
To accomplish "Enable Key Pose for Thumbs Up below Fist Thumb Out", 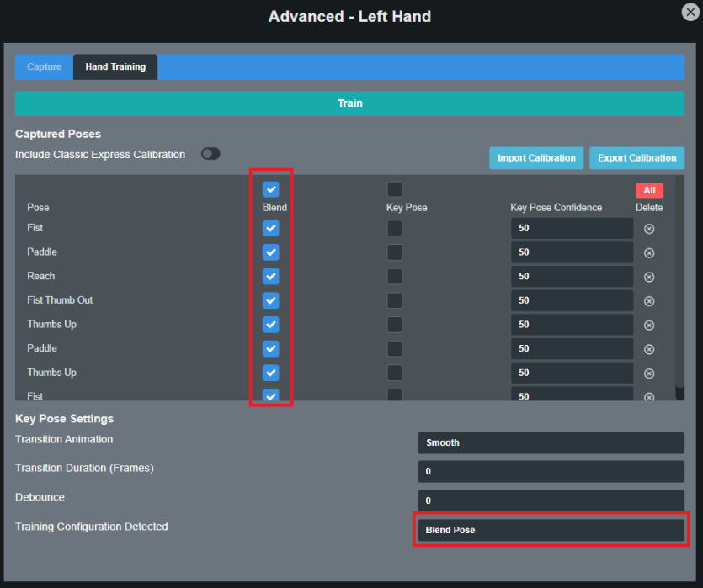I will point(395,325).
